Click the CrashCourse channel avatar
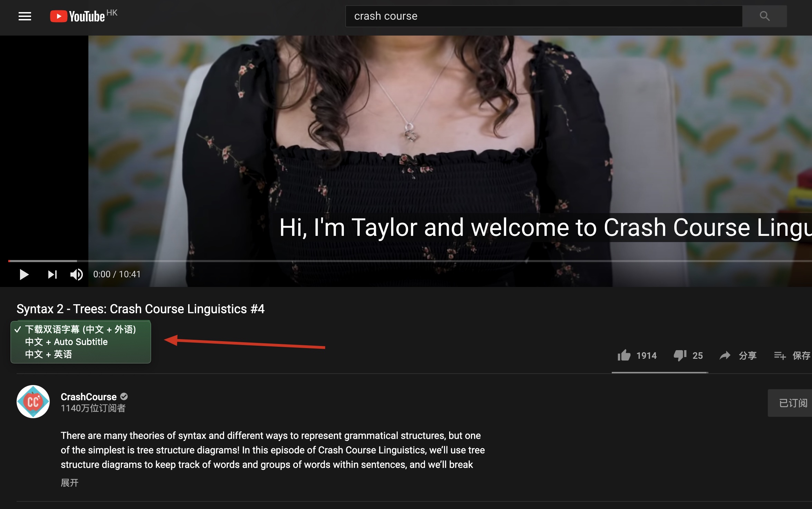812x509 pixels. (33, 402)
